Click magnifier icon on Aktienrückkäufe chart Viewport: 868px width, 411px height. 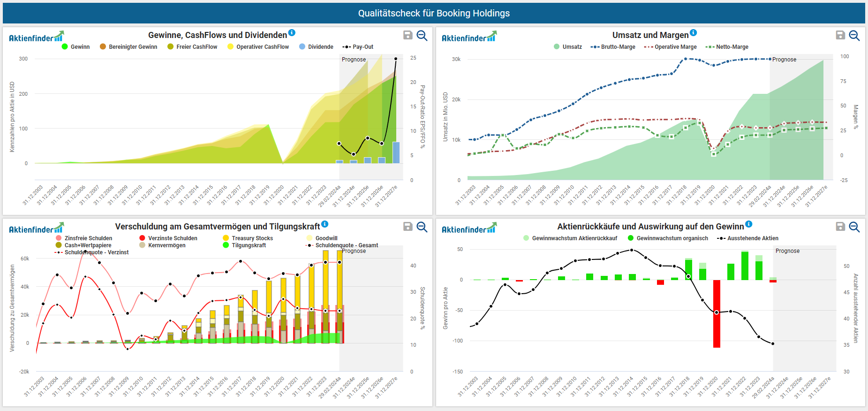(854, 227)
